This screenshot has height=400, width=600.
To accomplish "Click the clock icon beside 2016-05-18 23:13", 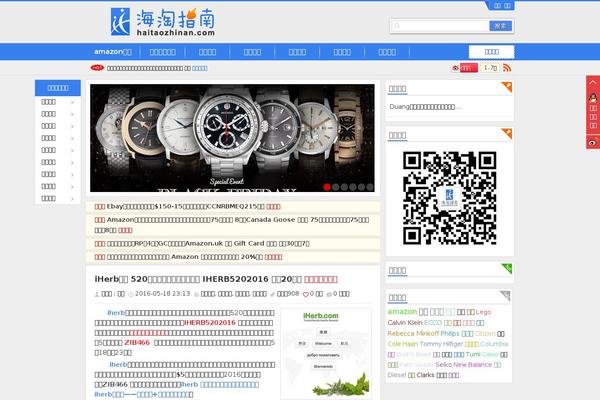I will [x=130, y=294].
